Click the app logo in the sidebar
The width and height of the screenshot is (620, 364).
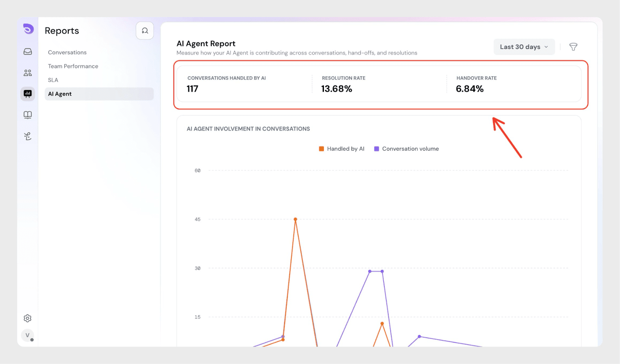[x=28, y=29]
